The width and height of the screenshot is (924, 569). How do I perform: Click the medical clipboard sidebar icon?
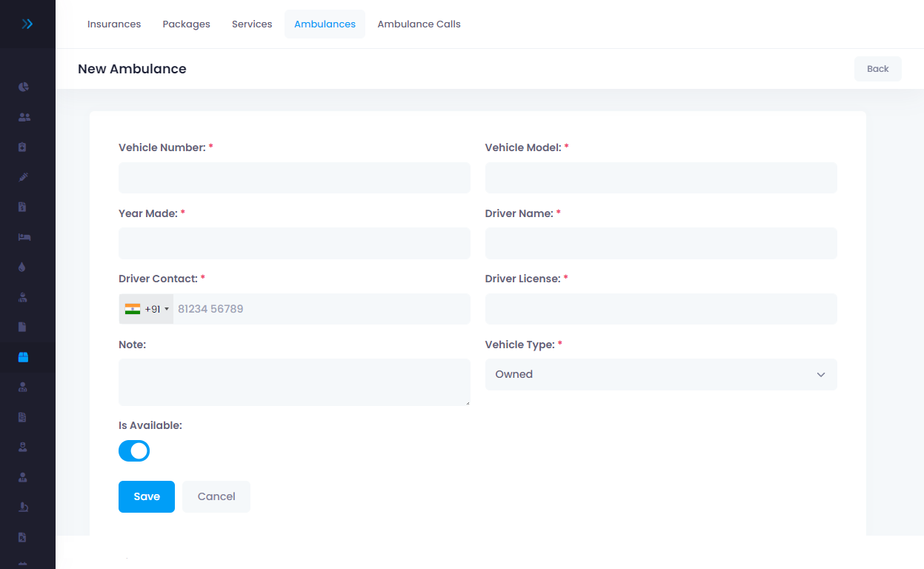pos(23,147)
